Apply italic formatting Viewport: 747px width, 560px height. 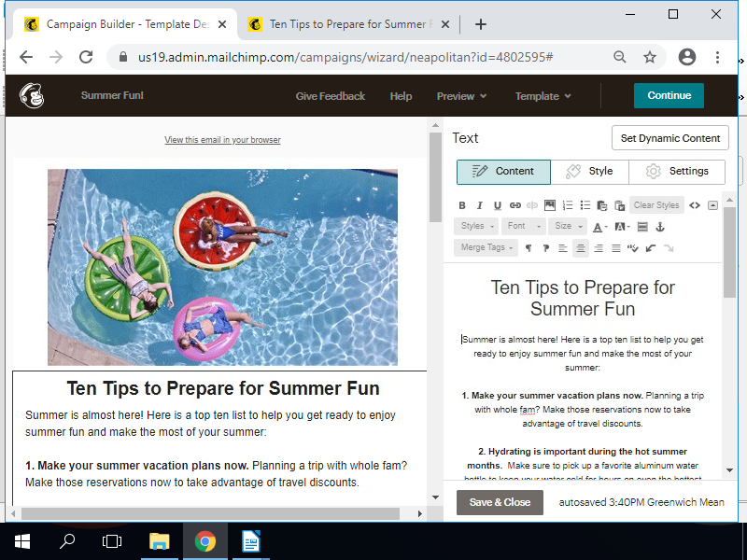coord(480,205)
